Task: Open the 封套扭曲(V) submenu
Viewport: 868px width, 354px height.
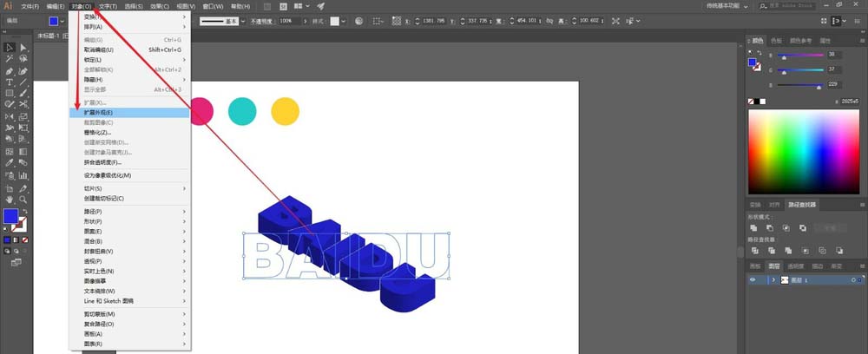Action: click(x=129, y=251)
